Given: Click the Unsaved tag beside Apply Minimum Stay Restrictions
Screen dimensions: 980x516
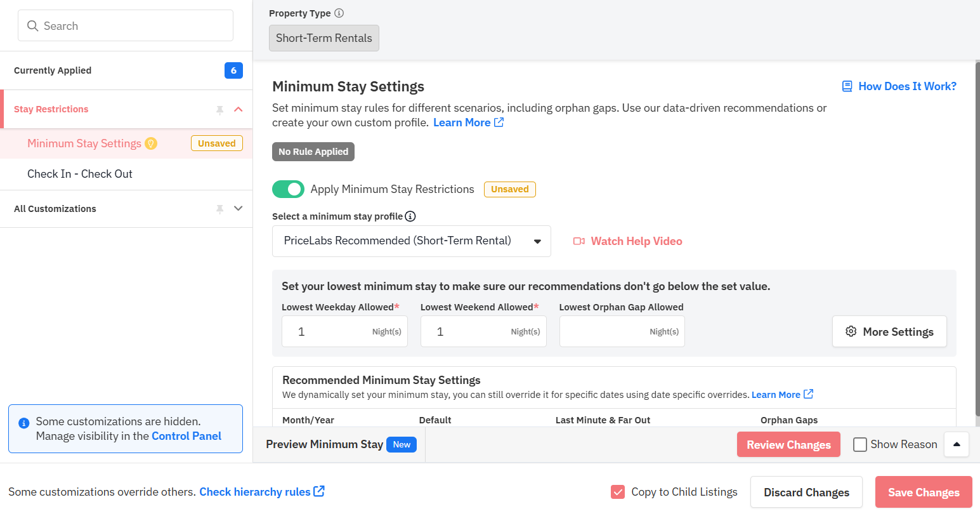Looking at the screenshot, I should coord(510,189).
